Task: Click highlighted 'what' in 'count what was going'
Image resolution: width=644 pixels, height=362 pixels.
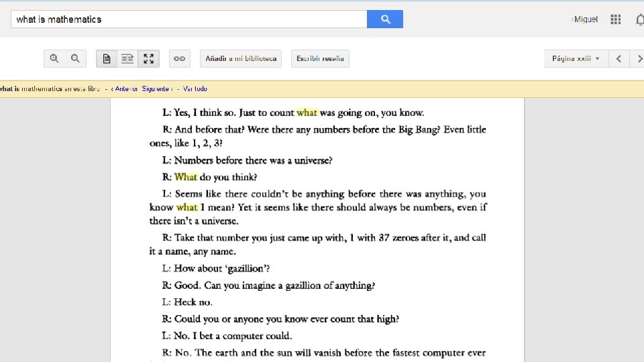Action: click(x=307, y=113)
